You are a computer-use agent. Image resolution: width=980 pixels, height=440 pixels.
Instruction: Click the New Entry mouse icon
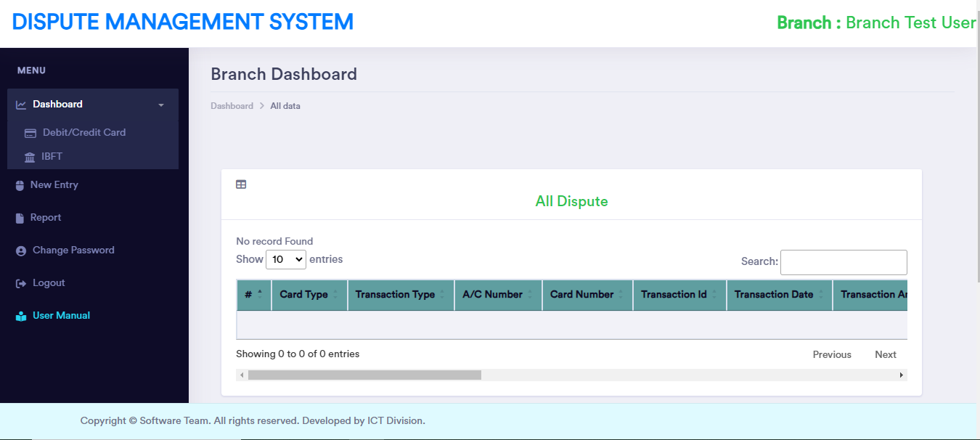(20, 185)
